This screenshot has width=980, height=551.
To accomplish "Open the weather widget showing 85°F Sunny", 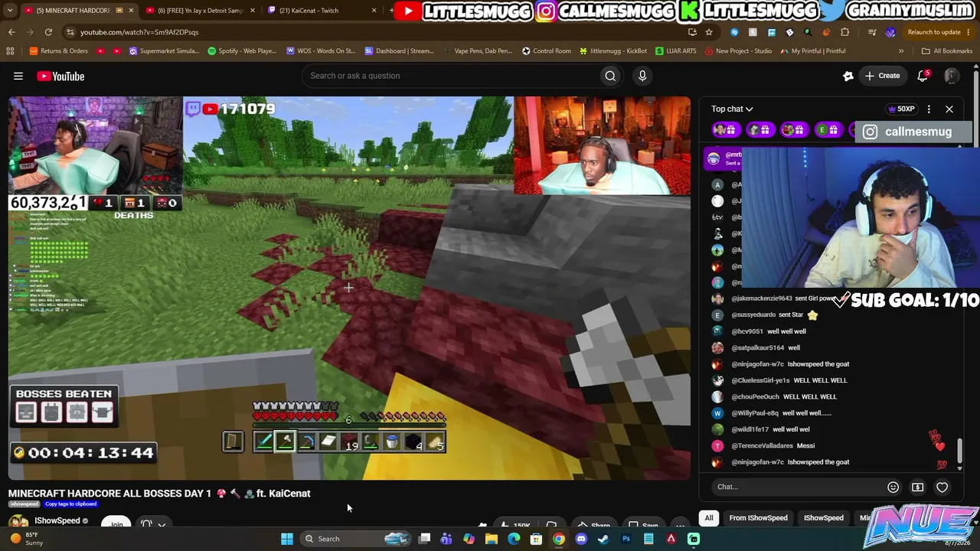I will click(25, 539).
